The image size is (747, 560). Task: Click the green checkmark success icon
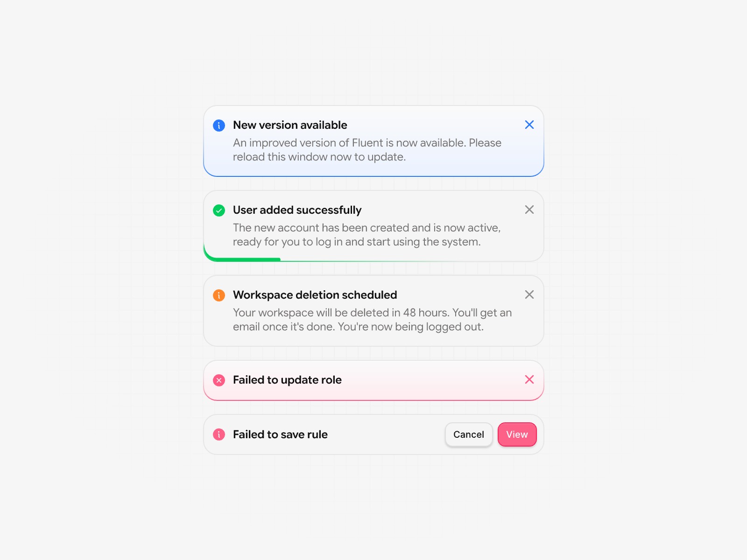tap(219, 210)
